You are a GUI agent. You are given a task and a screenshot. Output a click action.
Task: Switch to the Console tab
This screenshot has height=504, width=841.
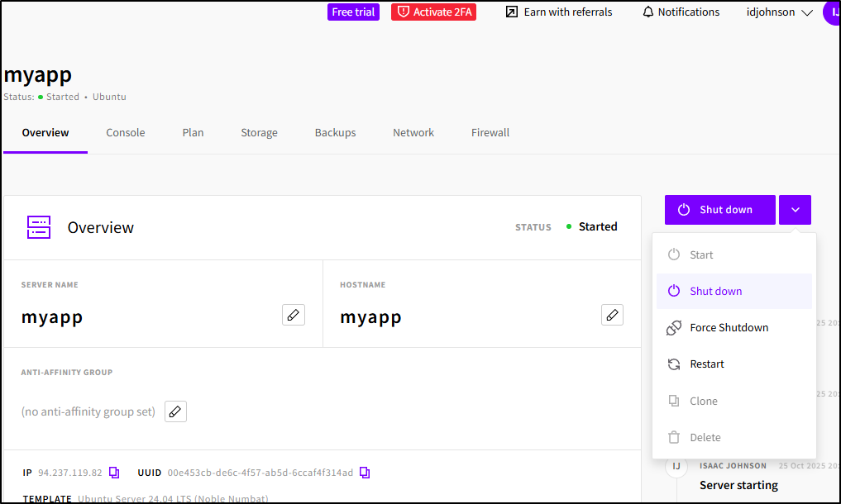pos(126,132)
